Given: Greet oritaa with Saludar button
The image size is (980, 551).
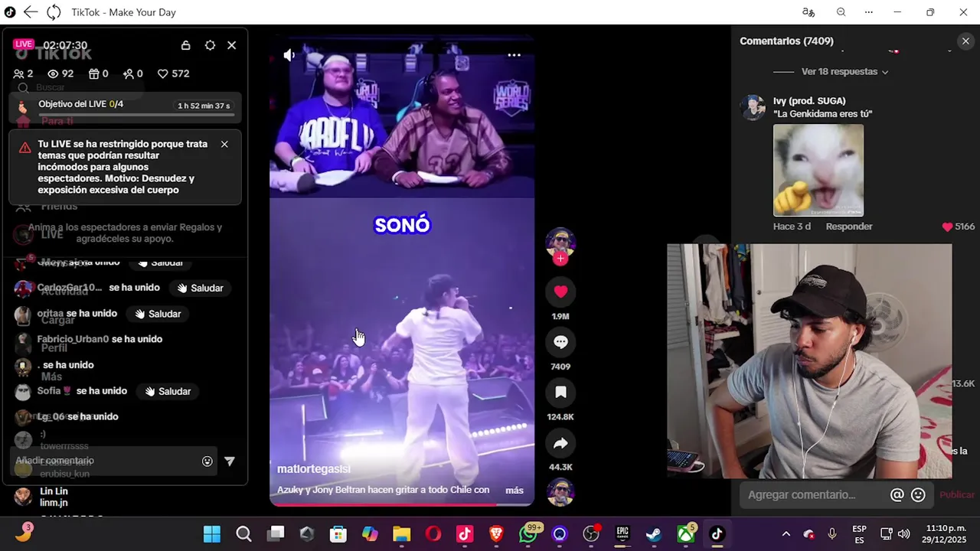Looking at the screenshot, I should click(x=158, y=314).
